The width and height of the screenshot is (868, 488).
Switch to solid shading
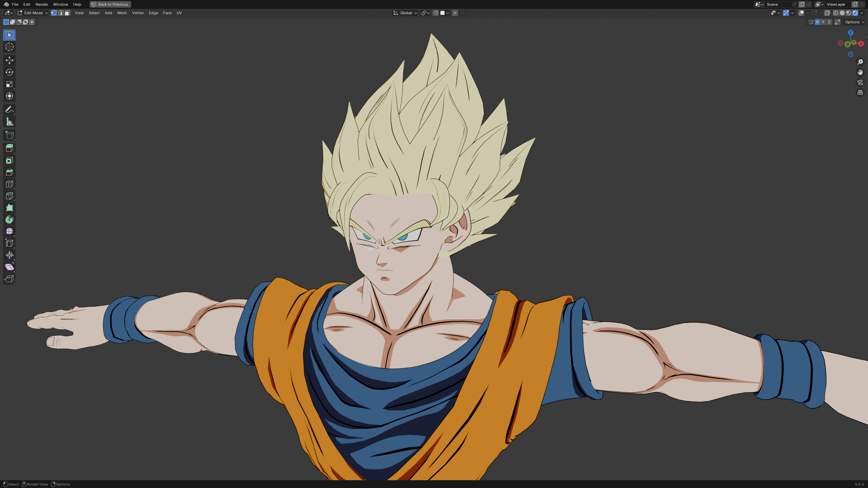click(842, 13)
